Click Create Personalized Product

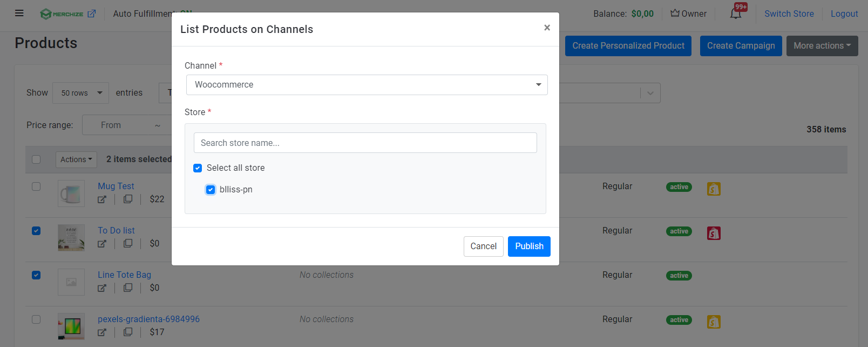(628, 46)
